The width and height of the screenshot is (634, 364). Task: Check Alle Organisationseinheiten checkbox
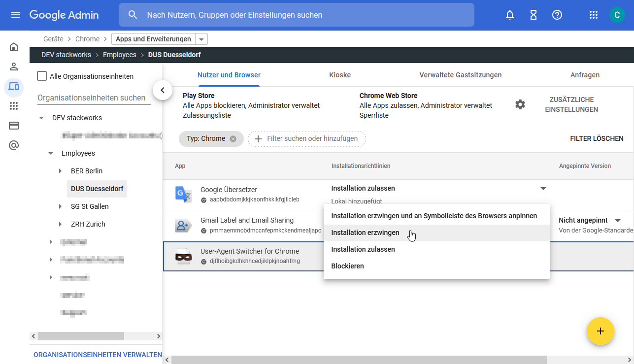click(42, 76)
